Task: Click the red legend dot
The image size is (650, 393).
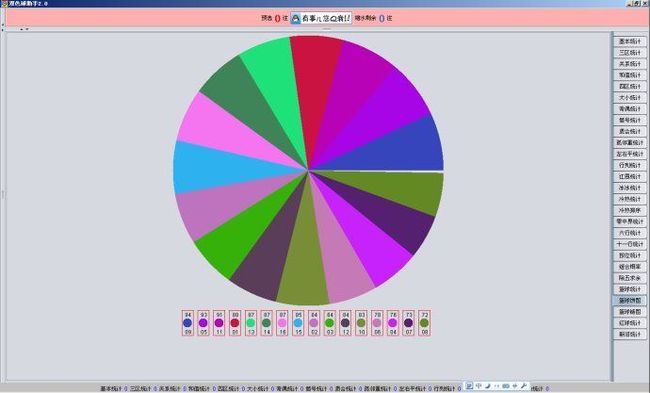Action: tap(235, 323)
